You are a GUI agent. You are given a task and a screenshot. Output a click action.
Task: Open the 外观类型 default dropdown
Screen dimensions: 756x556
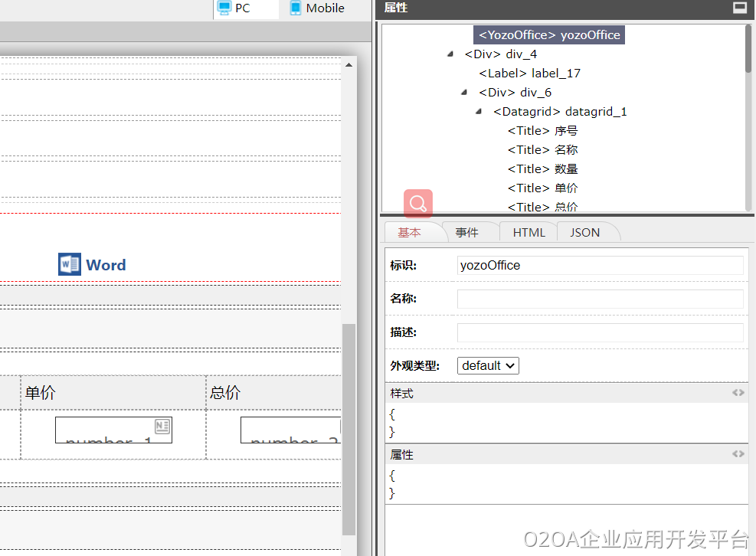(488, 365)
